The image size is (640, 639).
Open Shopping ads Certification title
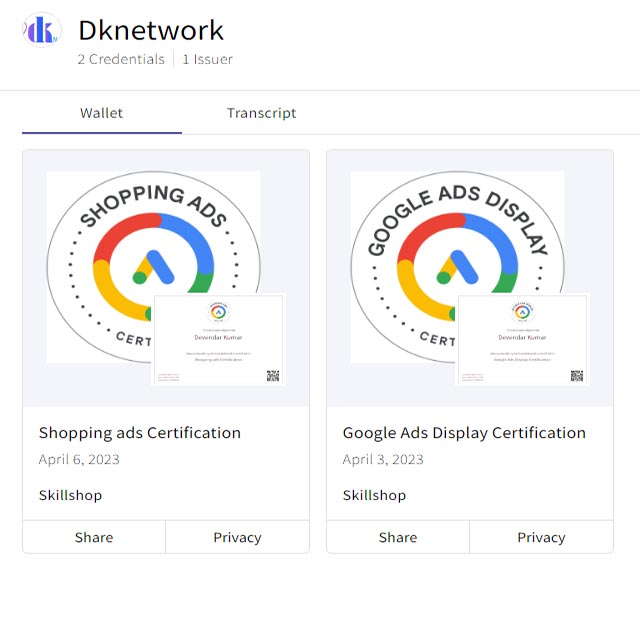[140, 433]
